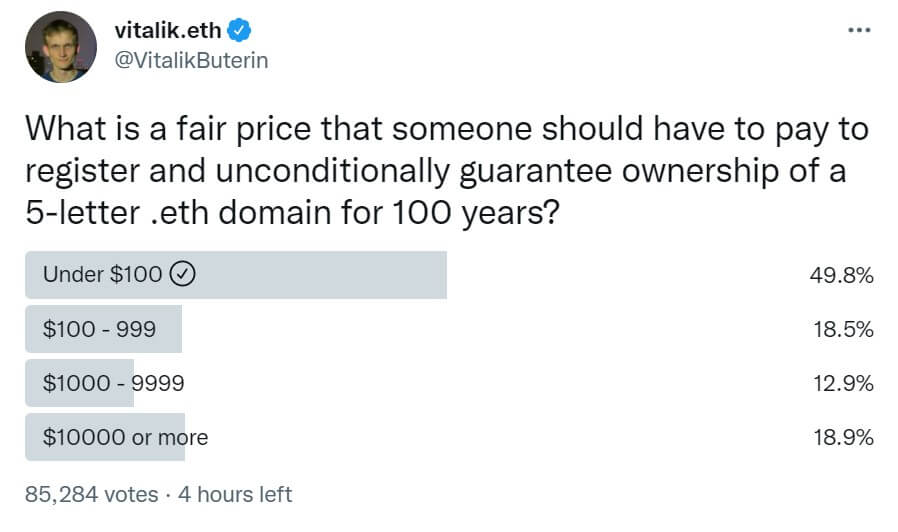
Task: Click the "4 hours left" text
Action: click(x=232, y=494)
